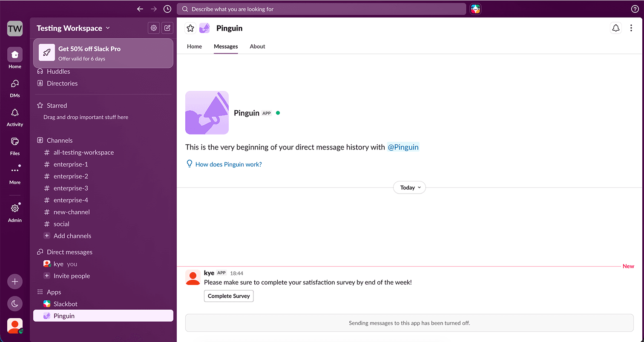This screenshot has height=342, width=644.
Task: Click the colorful Slack AI icon beside search
Action: coord(475,9)
